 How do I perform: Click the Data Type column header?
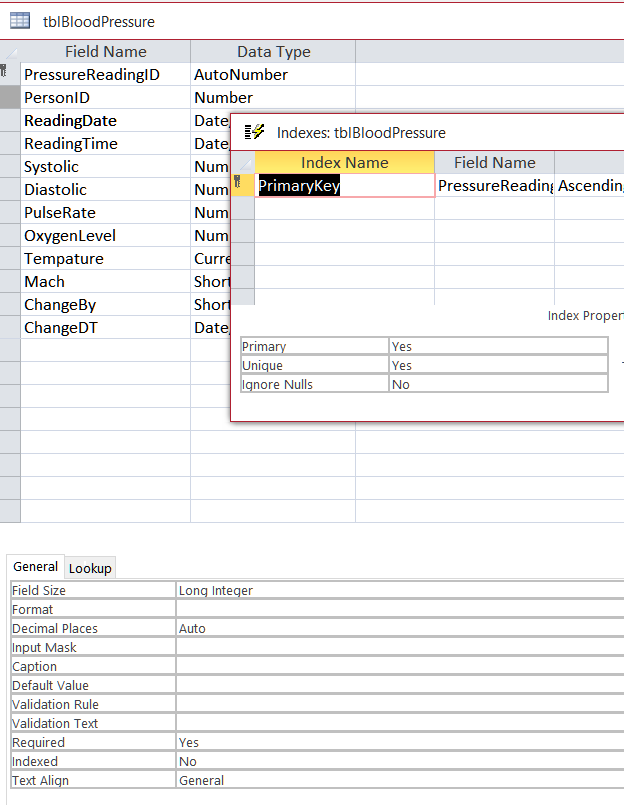273,52
